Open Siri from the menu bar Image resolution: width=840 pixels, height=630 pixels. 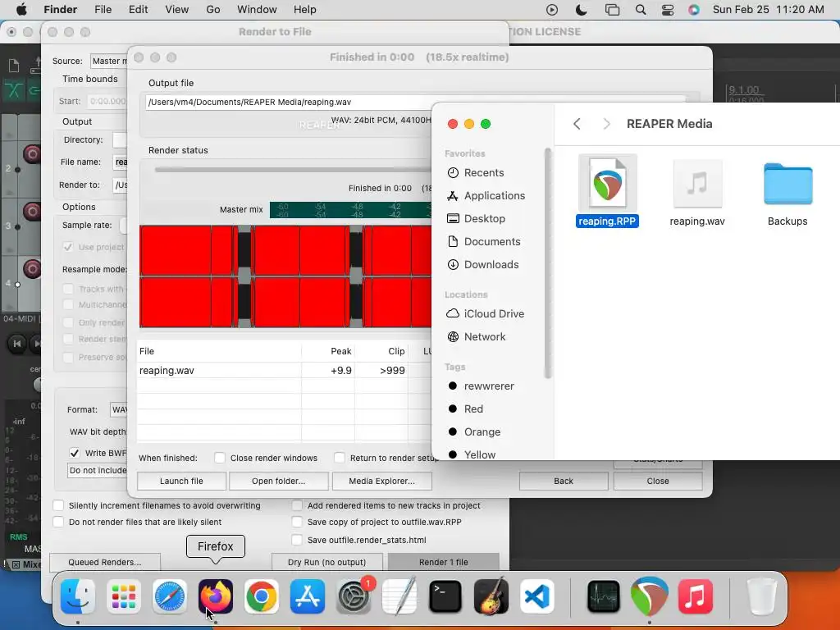pos(694,10)
